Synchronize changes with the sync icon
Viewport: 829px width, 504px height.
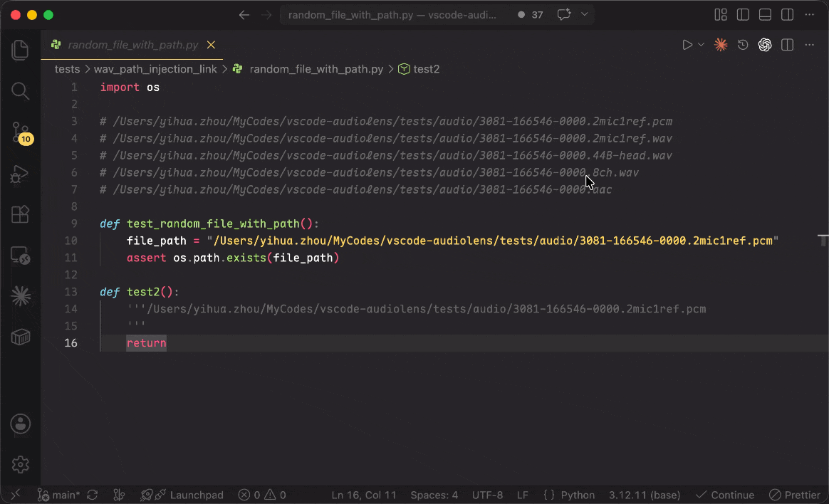point(93,495)
